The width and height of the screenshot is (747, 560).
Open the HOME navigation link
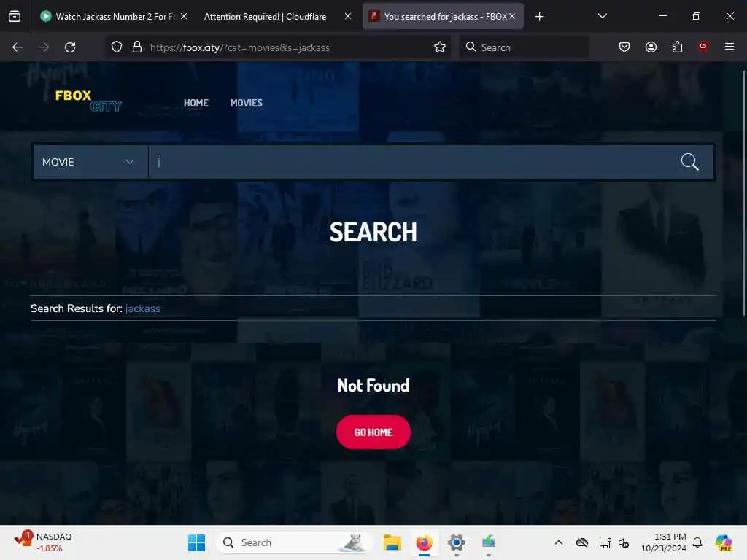(196, 103)
